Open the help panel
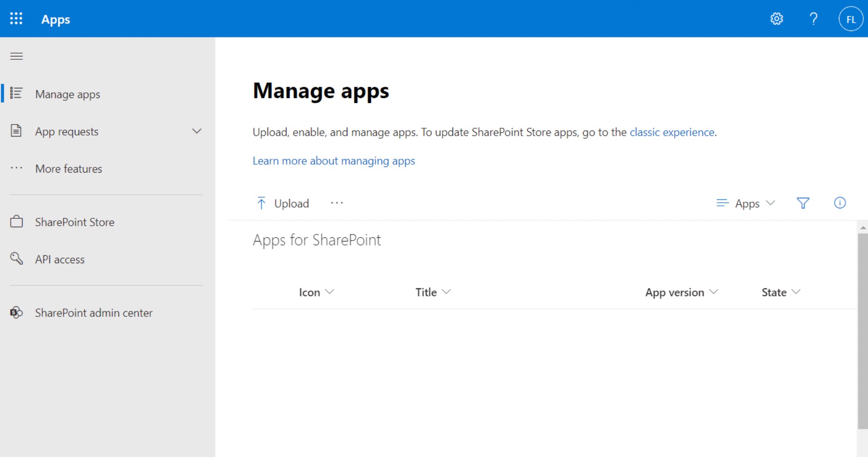 pyautogui.click(x=813, y=19)
